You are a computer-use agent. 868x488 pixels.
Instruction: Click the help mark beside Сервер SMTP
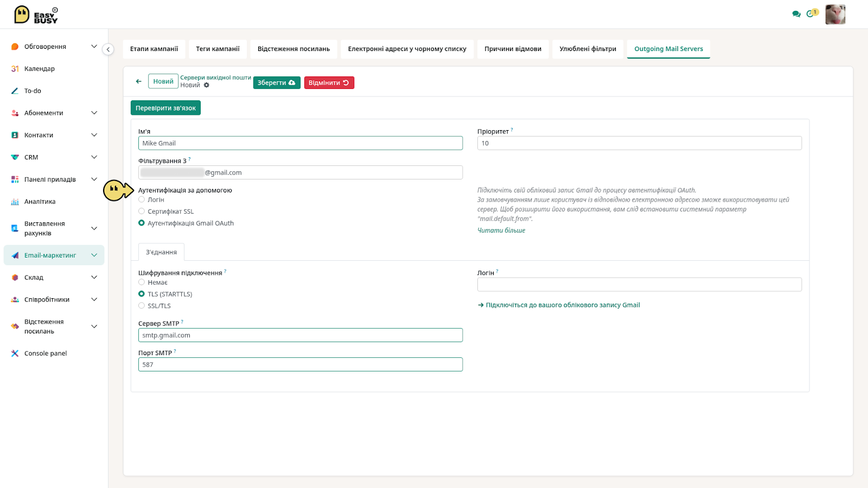182,322
